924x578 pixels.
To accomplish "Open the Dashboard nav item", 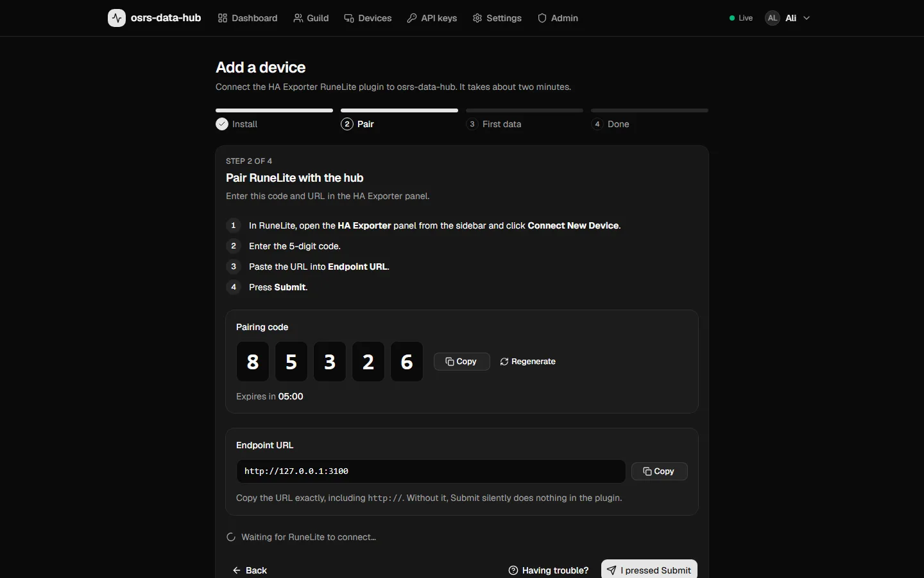I will point(248,18).
